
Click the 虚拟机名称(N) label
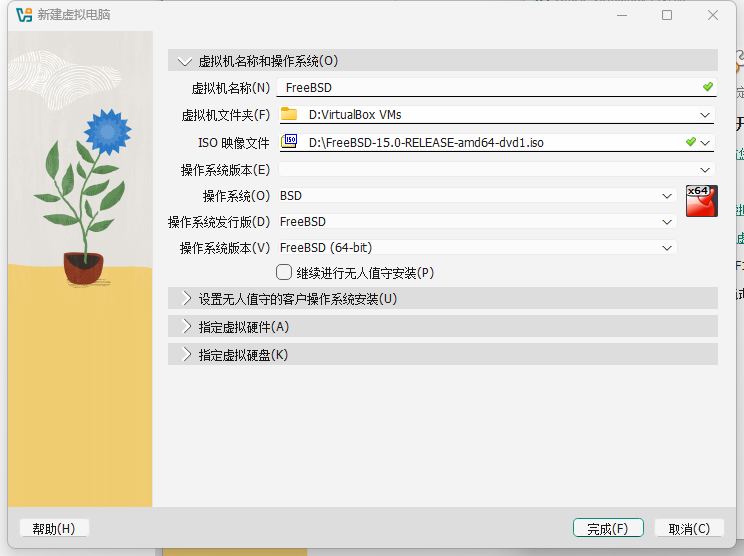pyautogui.click(x=230, y=88)
